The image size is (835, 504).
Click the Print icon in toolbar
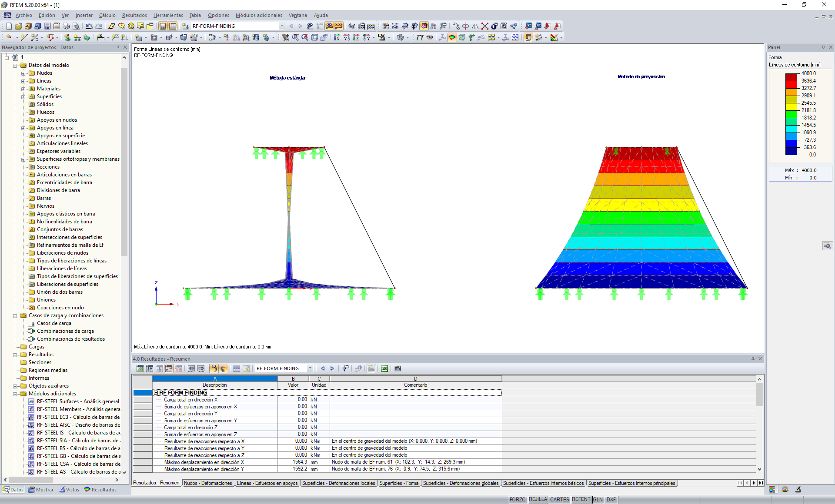[x=66, y=26]
